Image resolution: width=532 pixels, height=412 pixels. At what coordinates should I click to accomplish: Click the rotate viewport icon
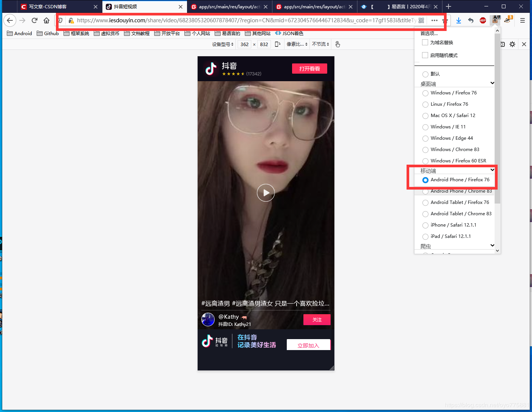click(x=278, y=44)
